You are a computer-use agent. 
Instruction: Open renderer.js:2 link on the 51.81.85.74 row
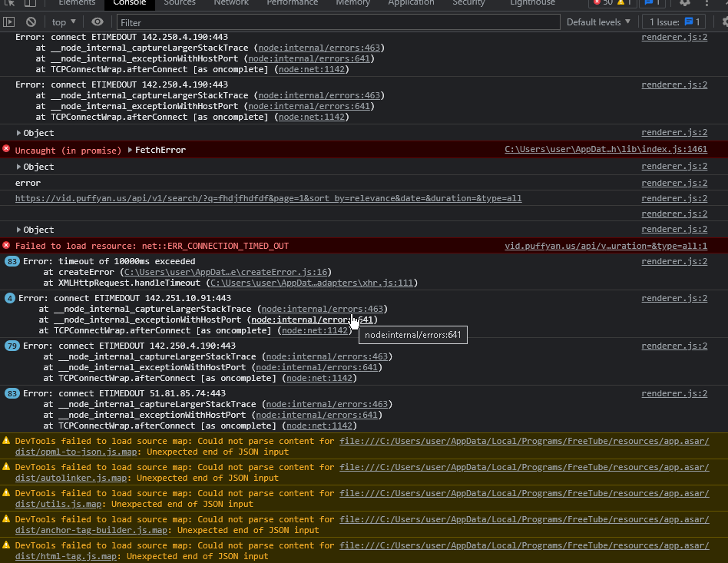[674, 394]
